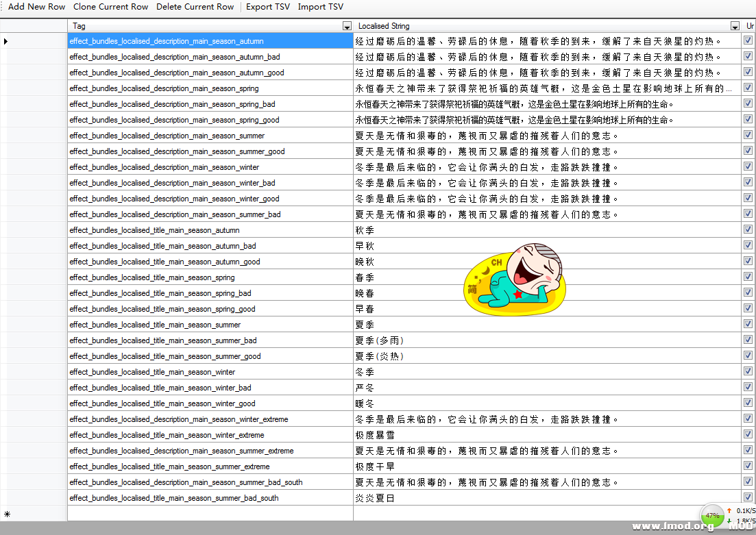756x535 pixels.
Task: Uncheck the checkbox in the 极度暴雪 row
Action: point(748,434)
